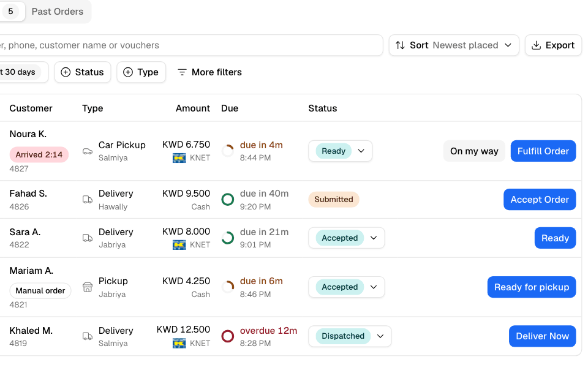Accept Fahad S.'s order
This screenshot has height=392, width=588.
(x=540, y=200)
